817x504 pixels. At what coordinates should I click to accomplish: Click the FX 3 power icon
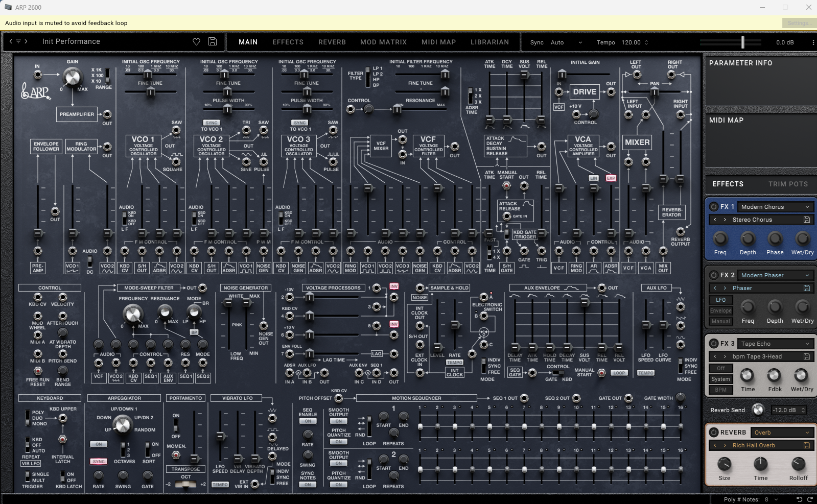coord(714,344)
